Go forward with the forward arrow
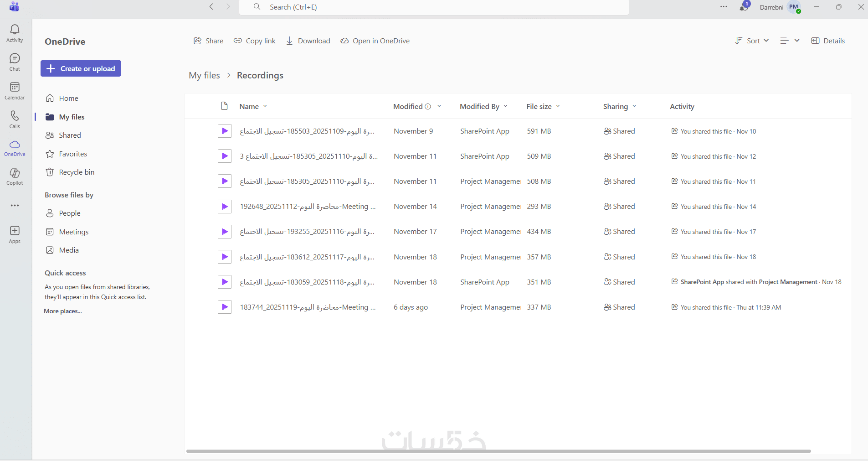 click(228, 6)
